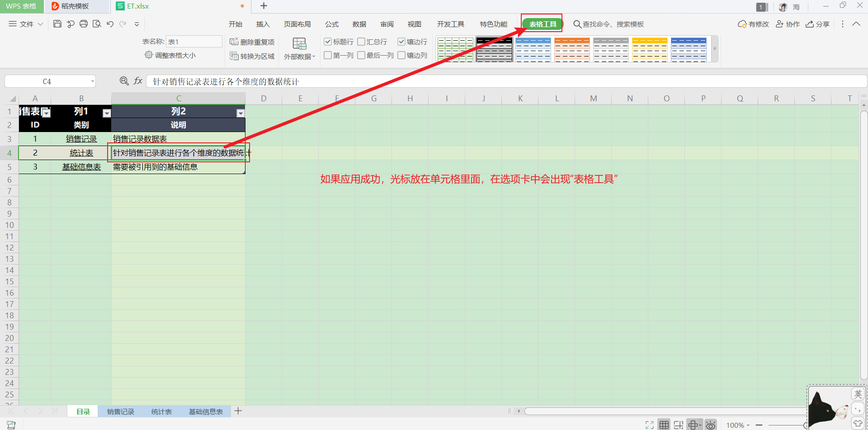
Task: Follow the 销售记录 hyperlink in column B
Action: point(81,139)
